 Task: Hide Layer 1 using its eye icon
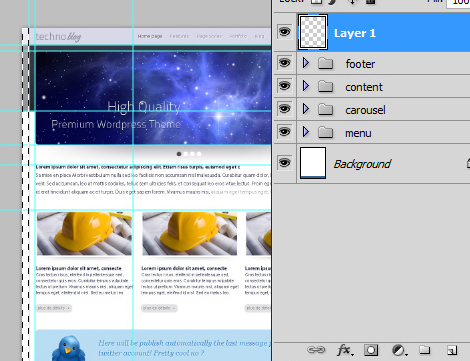coord(284,32)
